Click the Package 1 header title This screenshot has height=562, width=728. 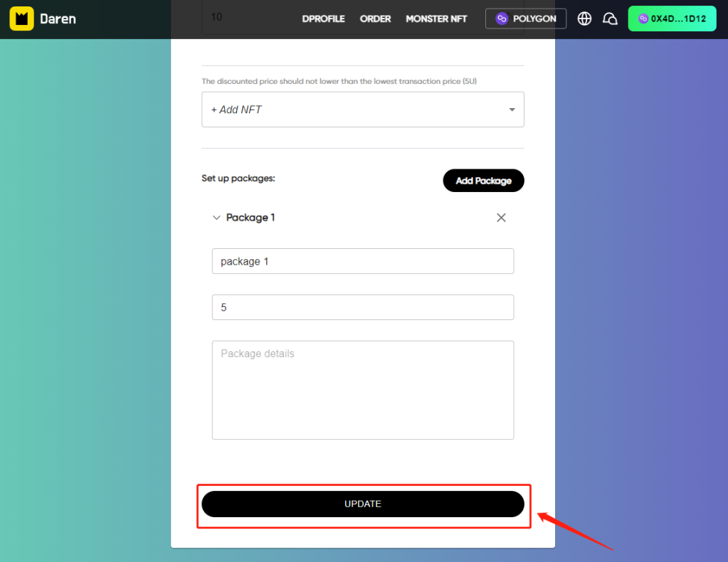(250, 218)
